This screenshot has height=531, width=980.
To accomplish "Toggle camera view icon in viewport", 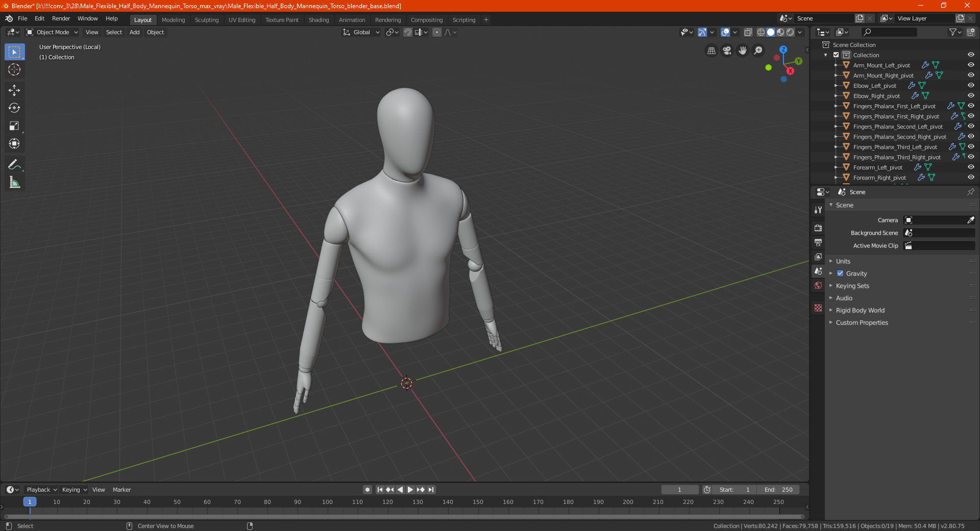I will [x=727, y=51].
